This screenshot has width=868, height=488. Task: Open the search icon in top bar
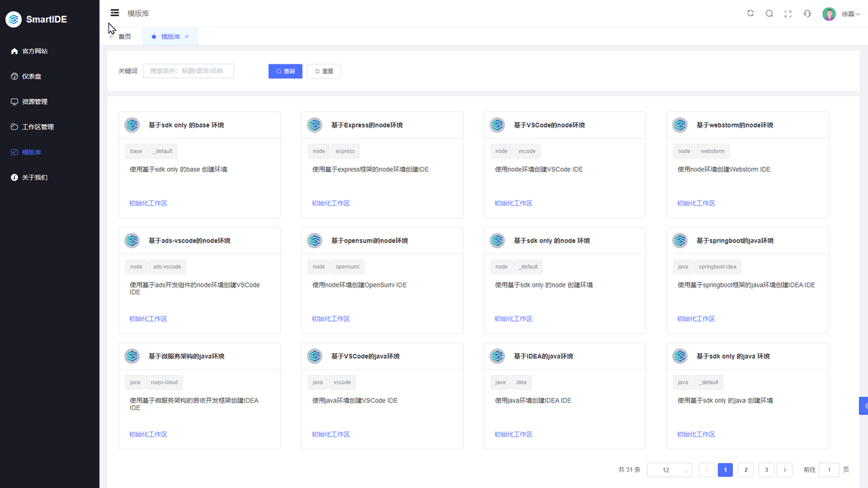[769, 14]
